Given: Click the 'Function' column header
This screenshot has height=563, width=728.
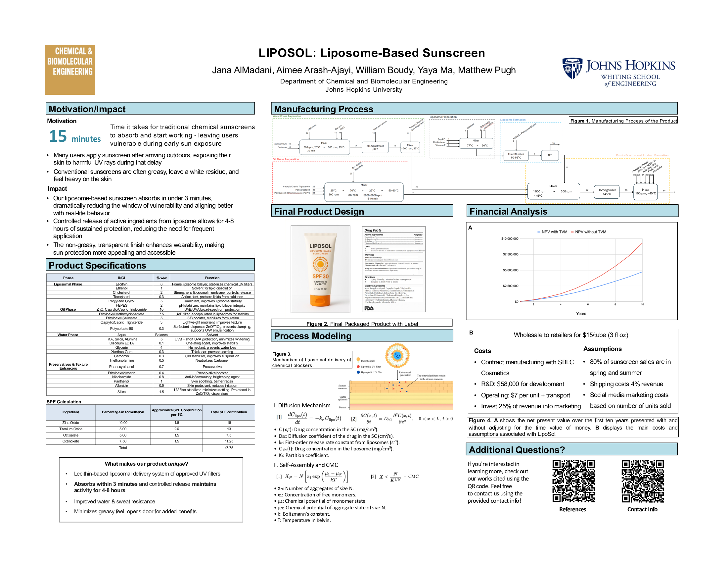Looking at the screenshot, I should point(212,278).
